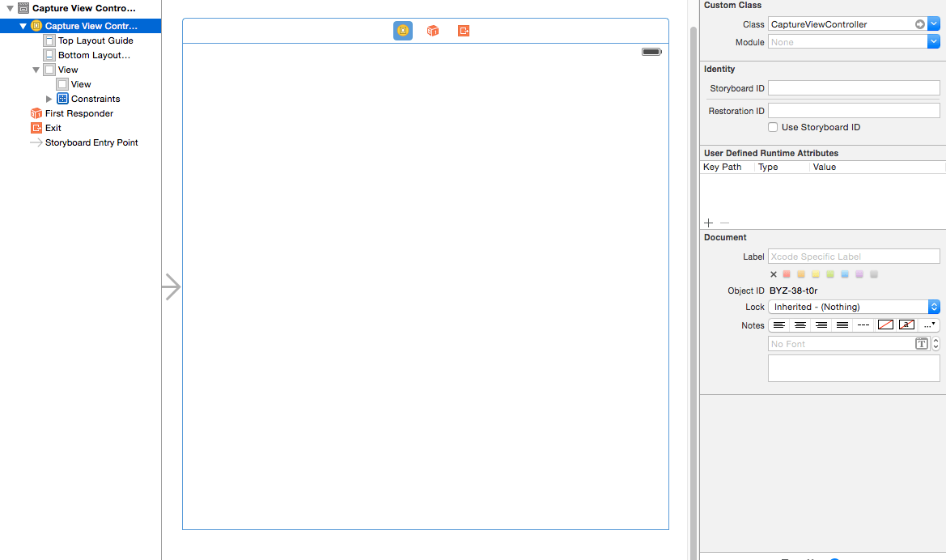Enable the Use Storyboard ID checkbox
Viewport: 946px width, 560px height.
tap(773, 127)
